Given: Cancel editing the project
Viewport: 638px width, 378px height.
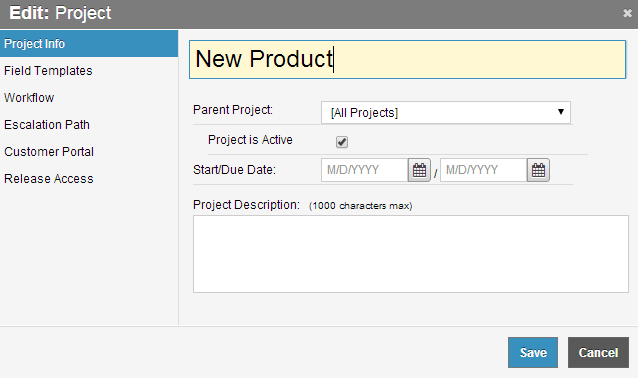Looking at the screenshot, I should [x=598, y=352].
